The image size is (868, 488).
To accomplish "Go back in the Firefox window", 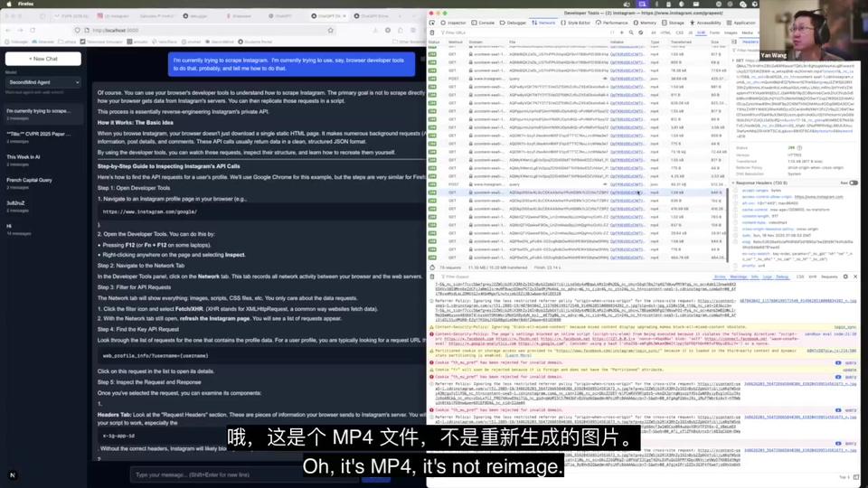I will tap(8, 31).
